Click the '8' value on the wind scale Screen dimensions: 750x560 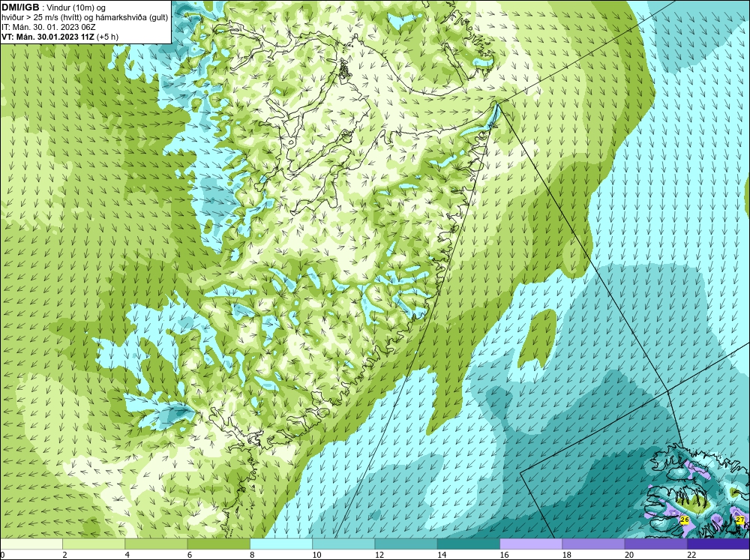tap(252, 555)
